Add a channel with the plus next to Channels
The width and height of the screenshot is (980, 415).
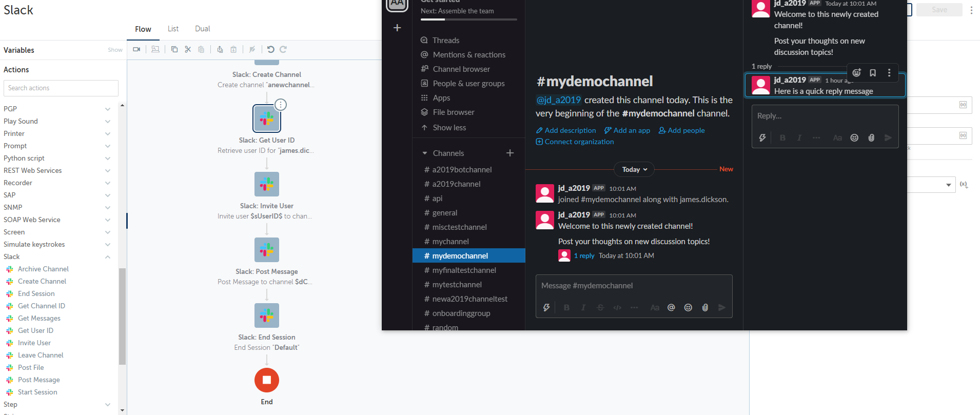(510, 153)
